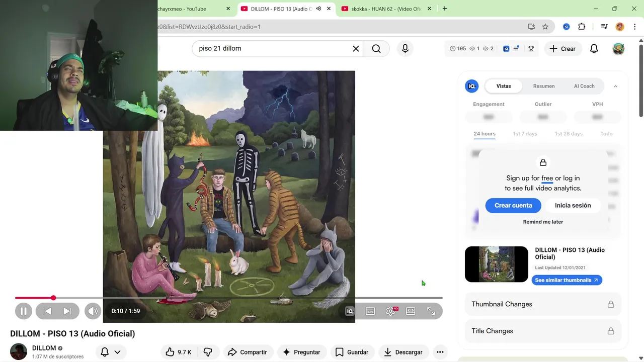This screenshot has height=362, width=644.
Task: Click the search magnifier button
Action: (376, 49)
